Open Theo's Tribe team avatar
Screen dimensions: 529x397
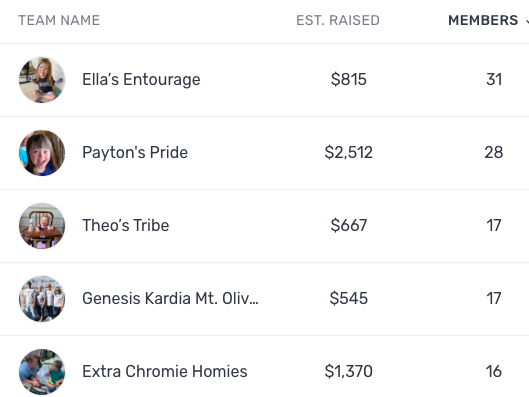pyautogui.click(x=42, y=226)
